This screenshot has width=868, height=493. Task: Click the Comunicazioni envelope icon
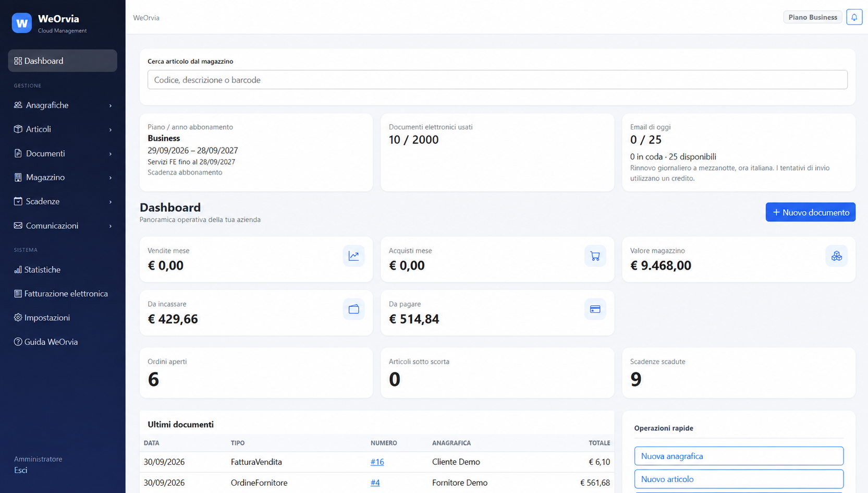click(18, 225)
